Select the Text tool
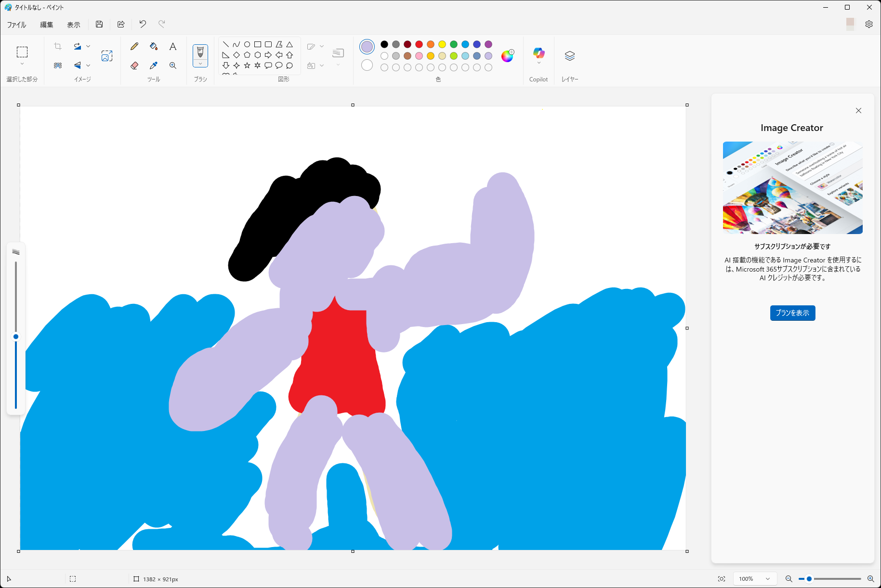The width and height of the screenshot is (881, 588). pos(172,46)
